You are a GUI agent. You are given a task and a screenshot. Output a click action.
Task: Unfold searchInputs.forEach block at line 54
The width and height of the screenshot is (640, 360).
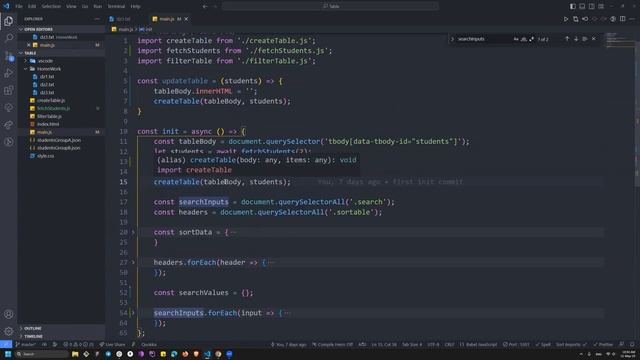[133, 313]
